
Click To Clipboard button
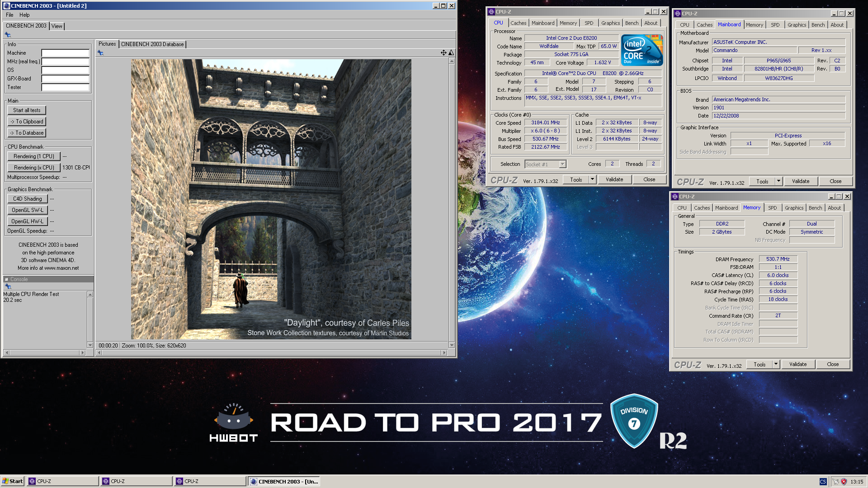point(27,122)
